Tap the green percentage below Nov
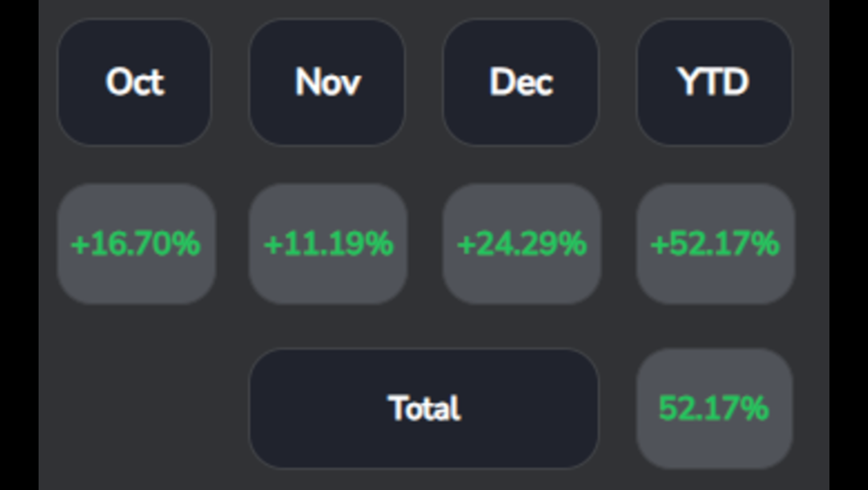The height and width of the screenshot is (490, 868). 328,244
